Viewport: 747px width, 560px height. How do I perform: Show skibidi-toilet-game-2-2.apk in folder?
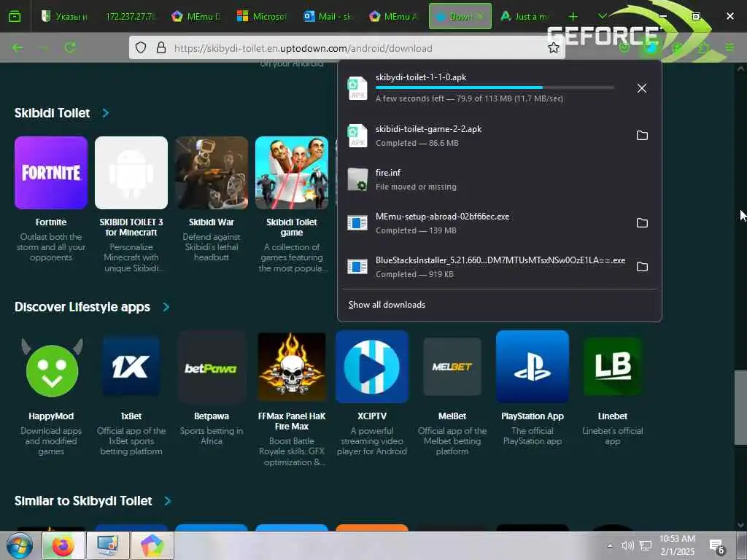tap(642, 135)
